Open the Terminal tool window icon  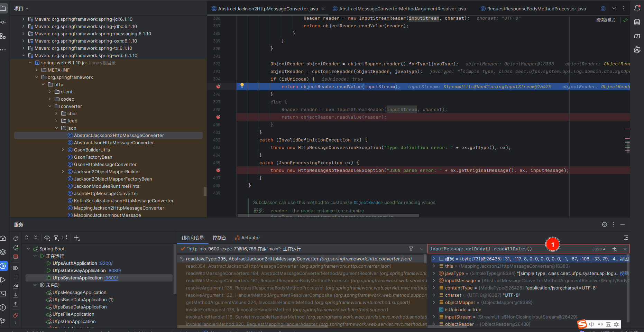pyautogui.click(x=3, y=294)
